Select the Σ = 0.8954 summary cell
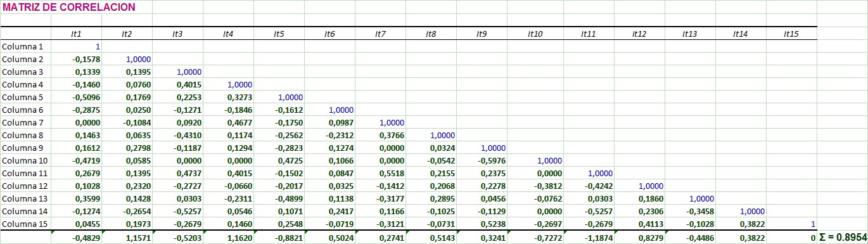This screenshot has width=868, height=244. pyautogui.click(x=843, y=237)
